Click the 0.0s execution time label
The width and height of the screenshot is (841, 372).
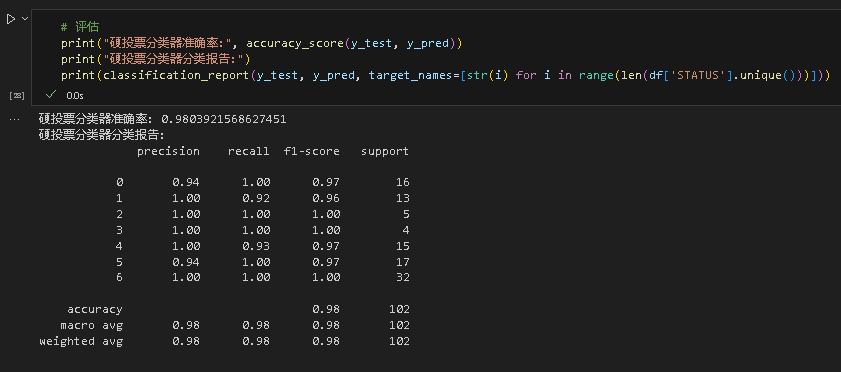(x=75, y=95)
